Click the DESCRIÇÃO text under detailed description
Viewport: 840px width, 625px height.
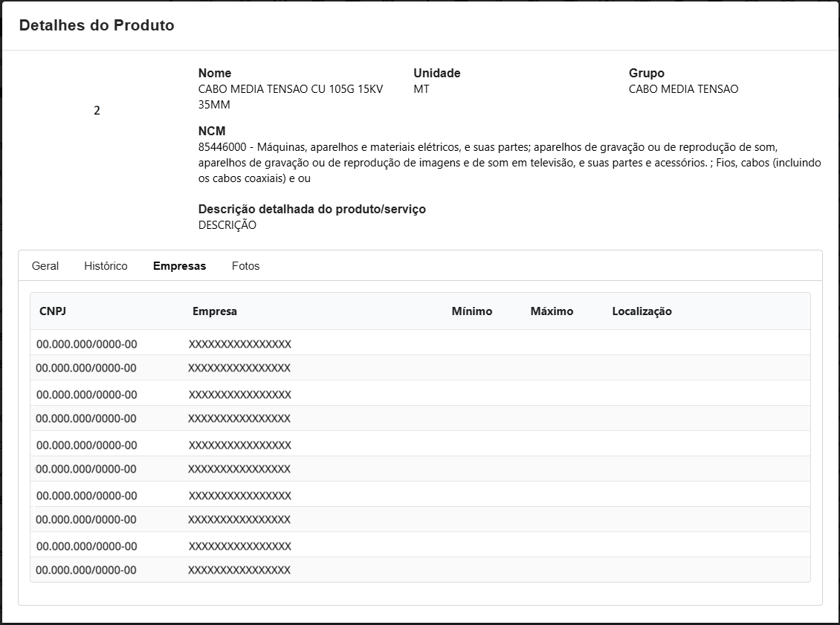coord(227,225)
